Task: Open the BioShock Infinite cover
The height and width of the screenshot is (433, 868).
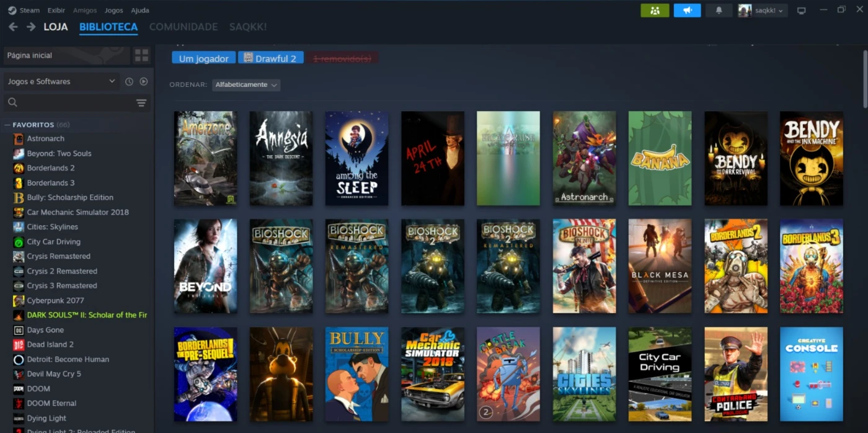Action: click(x=584, y=266)
